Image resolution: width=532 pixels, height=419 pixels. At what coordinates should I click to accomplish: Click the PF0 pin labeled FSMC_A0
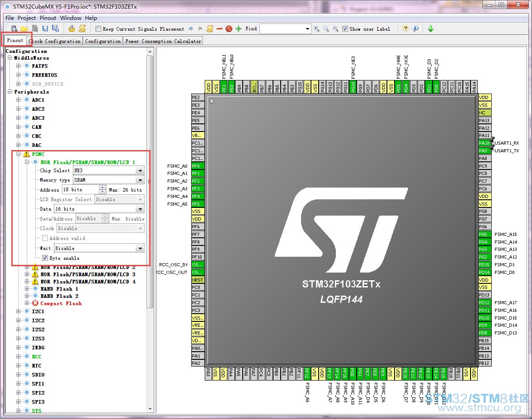(198, 166)
